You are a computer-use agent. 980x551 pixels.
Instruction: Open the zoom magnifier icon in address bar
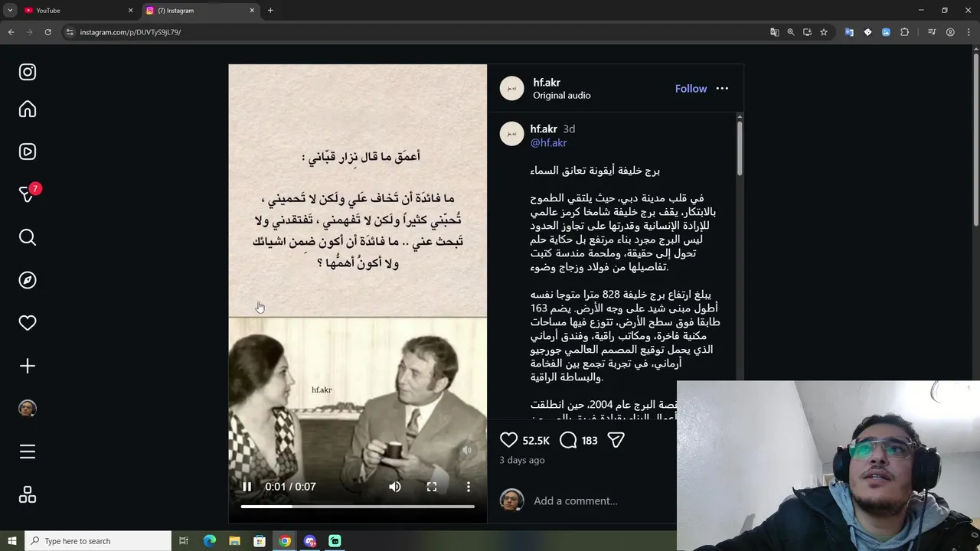click(791, 32)
